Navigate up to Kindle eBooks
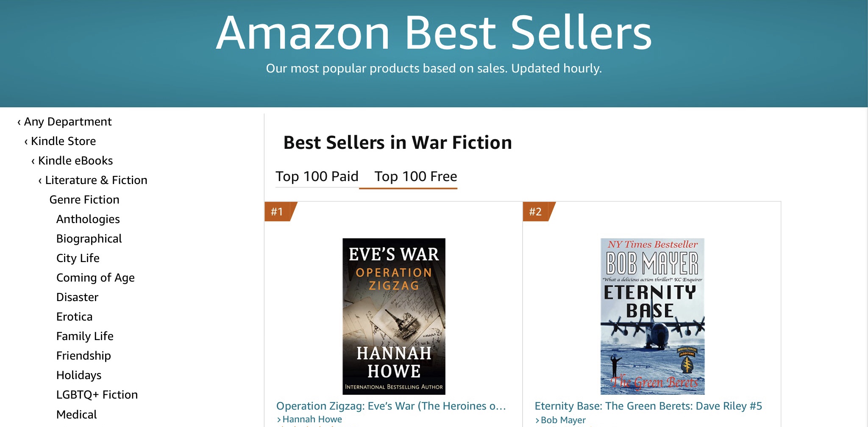The width and height of the screenshot is (868, 427). tap(75, 161)
